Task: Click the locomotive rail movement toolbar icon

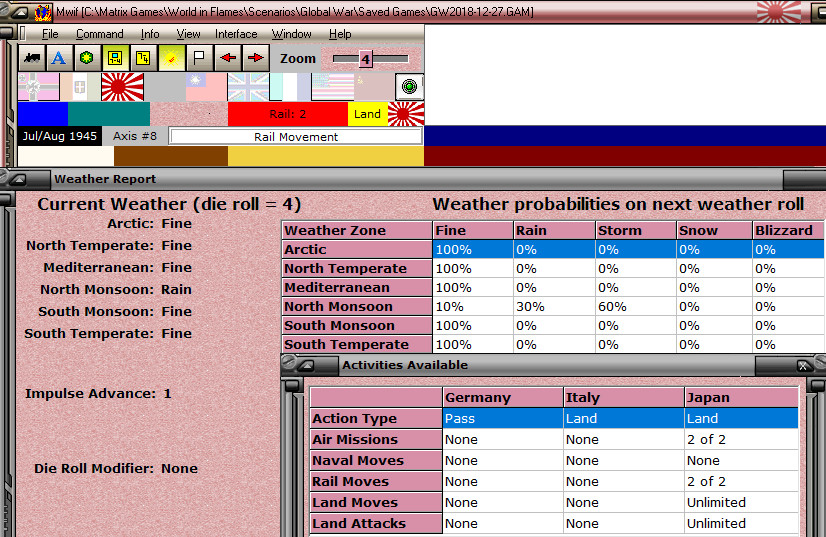Action: [x=32, y=58]
